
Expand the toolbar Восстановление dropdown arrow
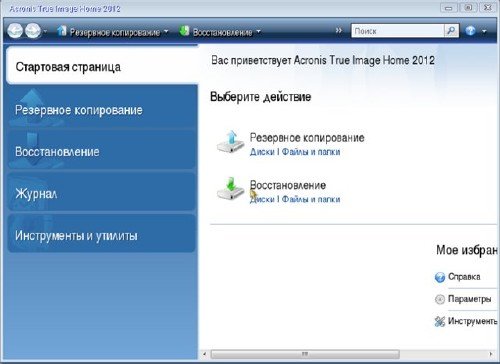point(258,32)
